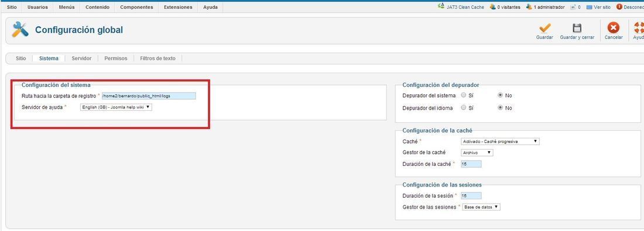644x231 pixels.
Task: Click the Configuración global heading
Action: [x=79, y=30]
